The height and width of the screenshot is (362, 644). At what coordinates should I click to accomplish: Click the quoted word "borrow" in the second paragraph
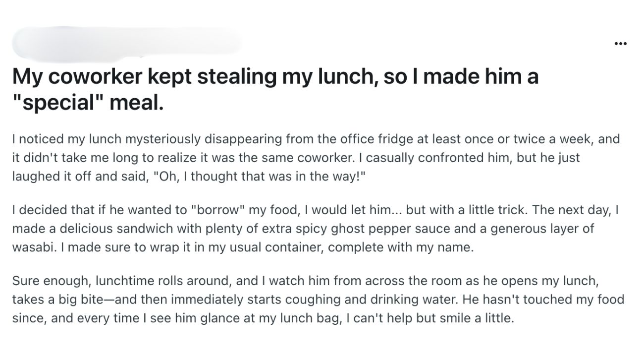point(217,209)
